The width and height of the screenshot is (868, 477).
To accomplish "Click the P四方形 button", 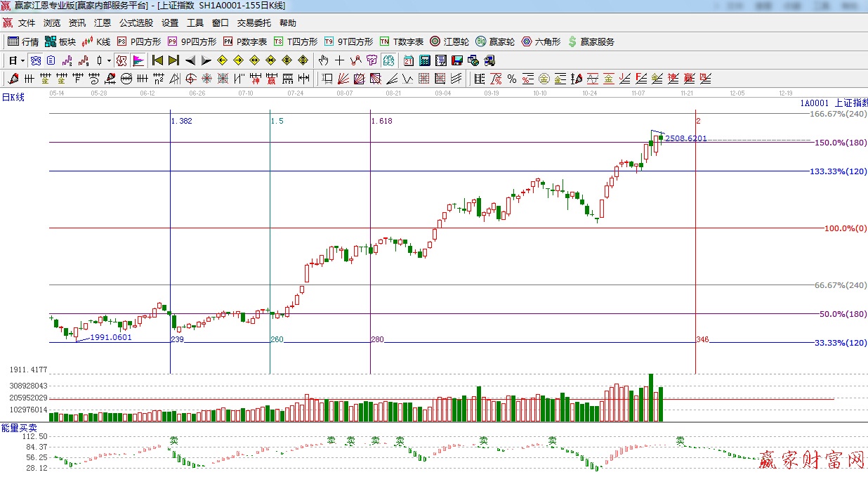I will [x=139, y=41].
